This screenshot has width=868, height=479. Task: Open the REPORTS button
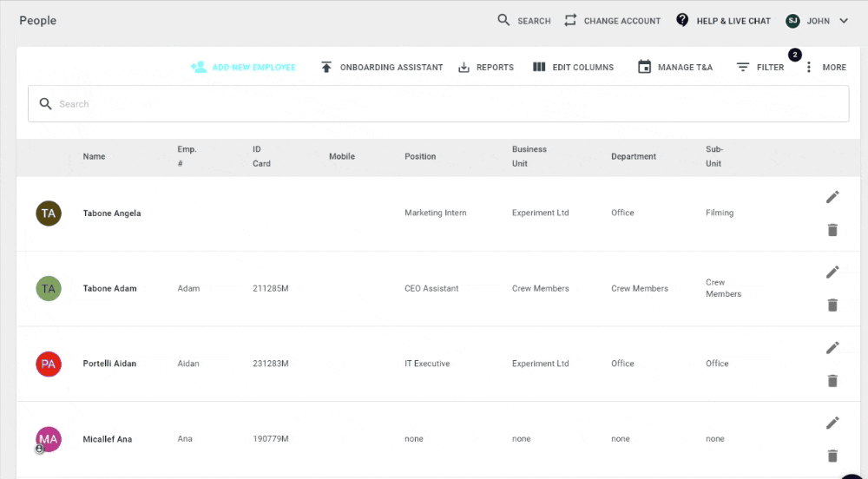click(486, 67)
